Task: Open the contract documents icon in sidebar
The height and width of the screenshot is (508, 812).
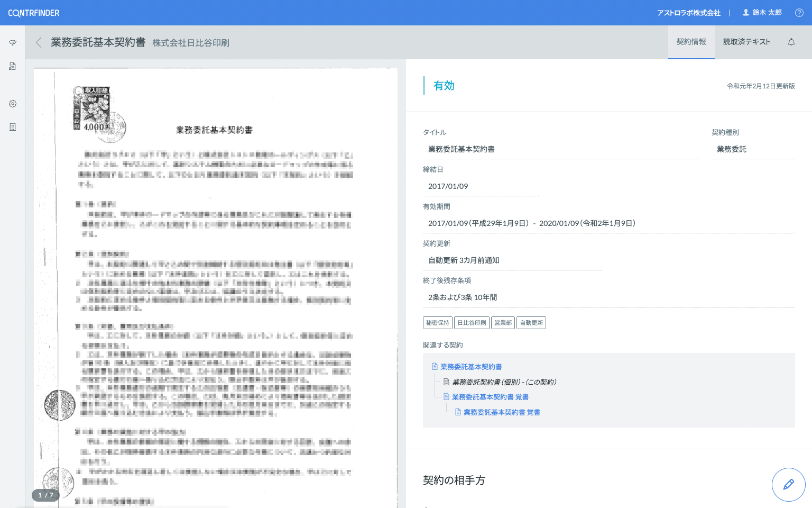Action: [13, 66]
